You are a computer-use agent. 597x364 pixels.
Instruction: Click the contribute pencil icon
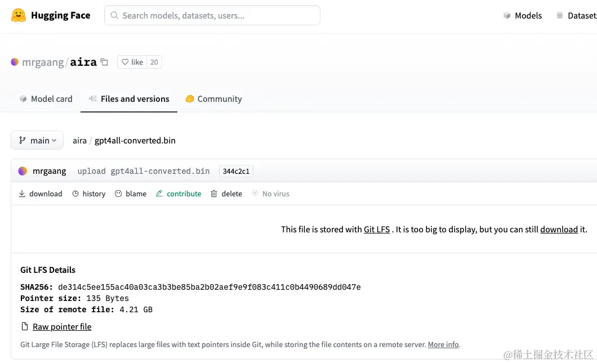click(159, 194)
